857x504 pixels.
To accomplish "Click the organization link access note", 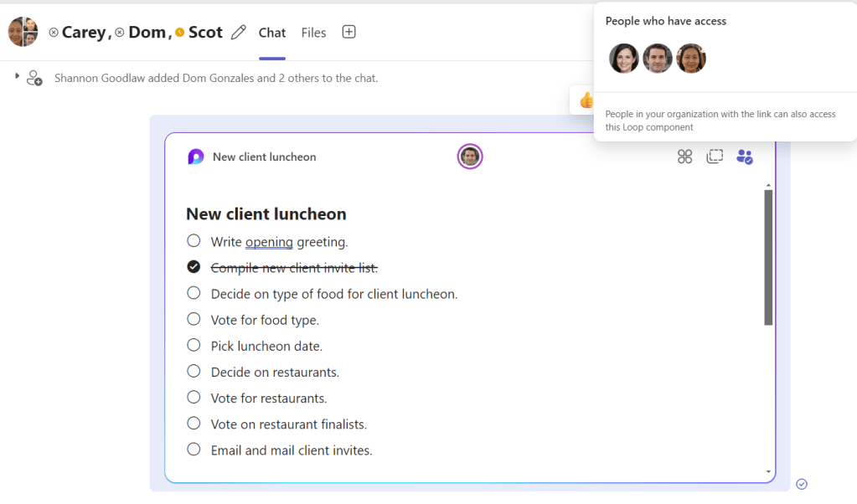I will point(720,121).
